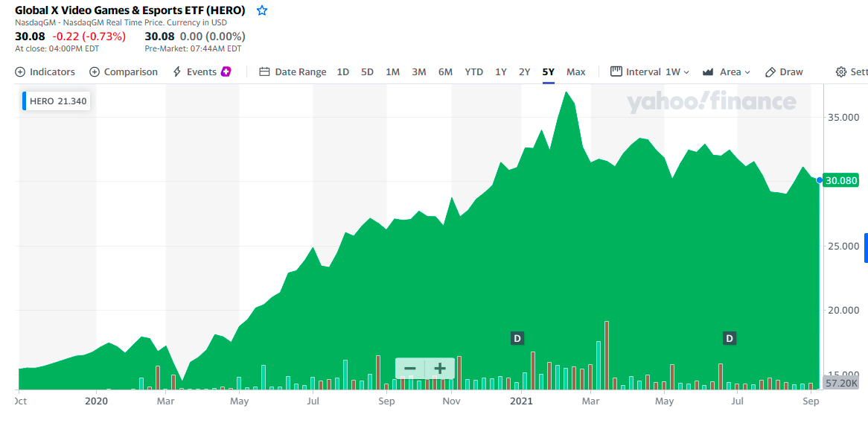Zoom in with the plus button
Image resolution: width=868 pixels, height=426 pixels.
pyautogui.click(x=439, y=369)
